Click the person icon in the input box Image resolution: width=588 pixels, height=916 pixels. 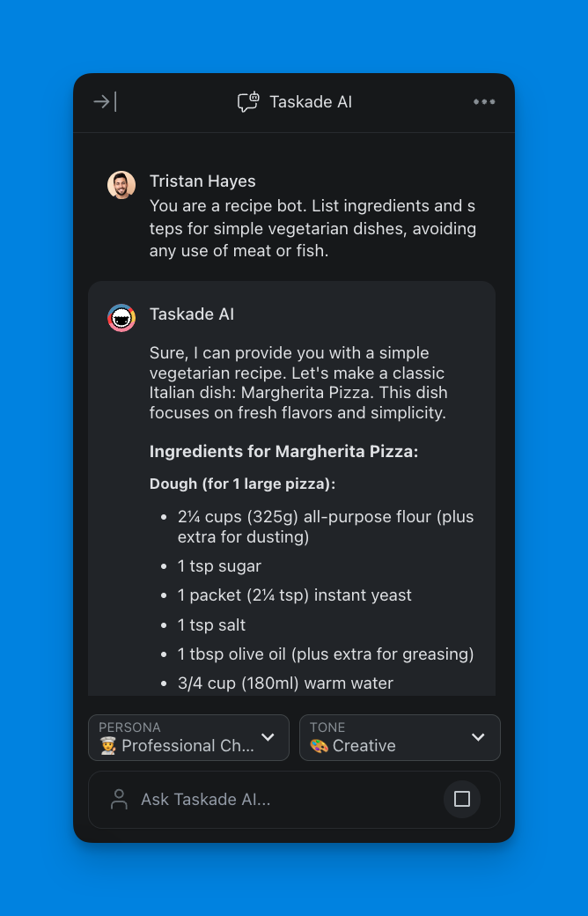pos(119,800)
